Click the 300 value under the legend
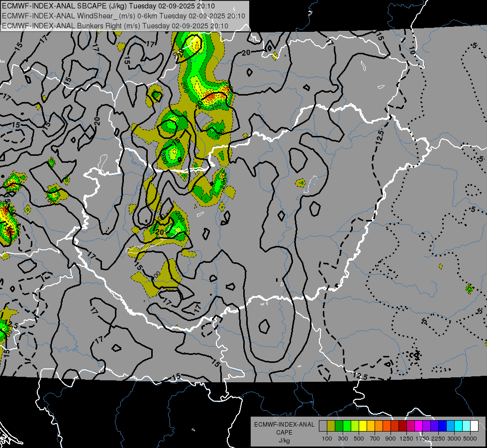Image resolution: width=487 pixels, height=448 pixels. pyautogui.click(x=343, y=439)
